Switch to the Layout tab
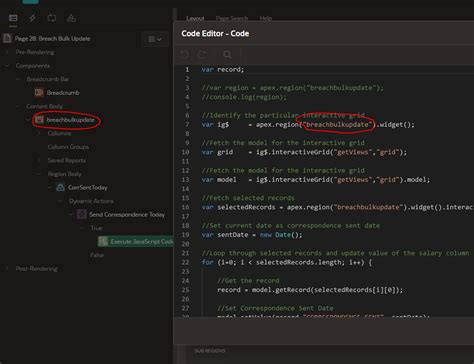Screen dimensions: 474x364 pos(195,18)
